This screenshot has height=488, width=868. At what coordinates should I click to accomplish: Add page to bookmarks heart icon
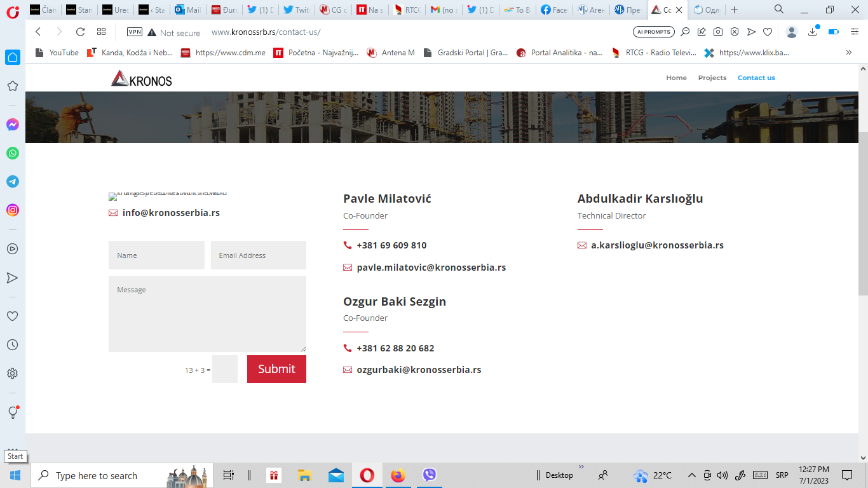click(x=768, y=32)
